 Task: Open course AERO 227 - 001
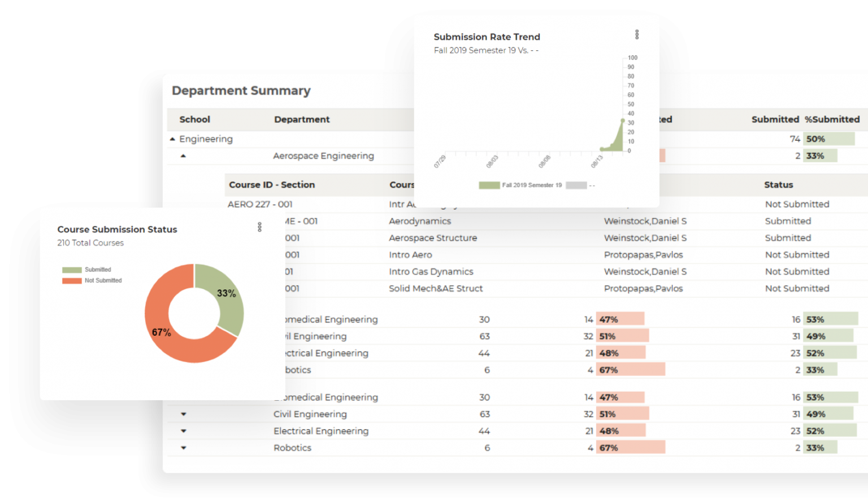(x=260, y=204)
